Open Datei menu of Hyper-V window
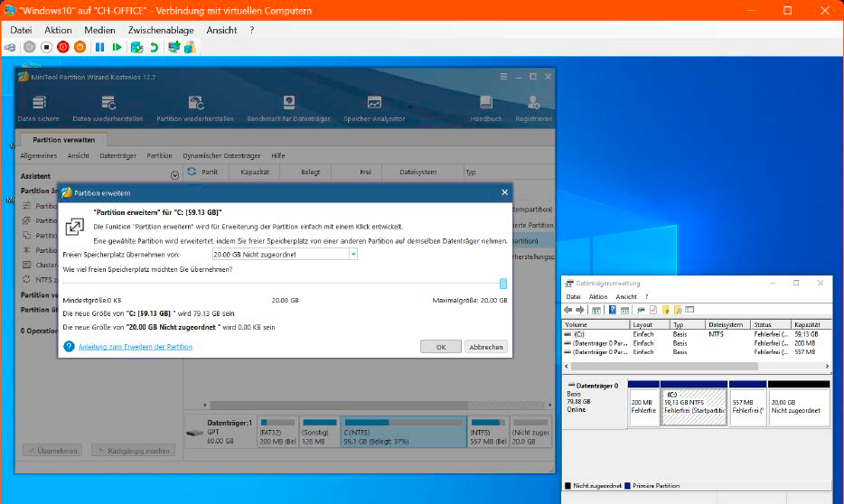 click(21, 30)
